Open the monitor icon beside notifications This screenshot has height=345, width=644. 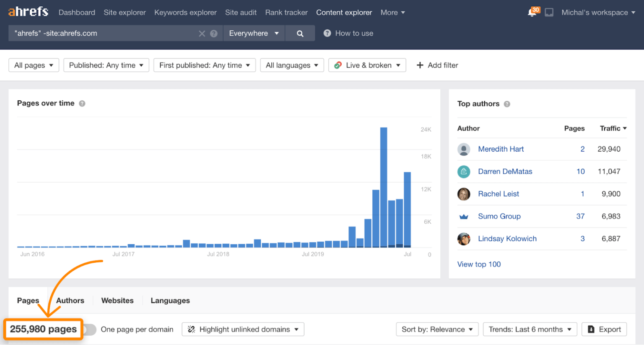click(x=549, y=13)
